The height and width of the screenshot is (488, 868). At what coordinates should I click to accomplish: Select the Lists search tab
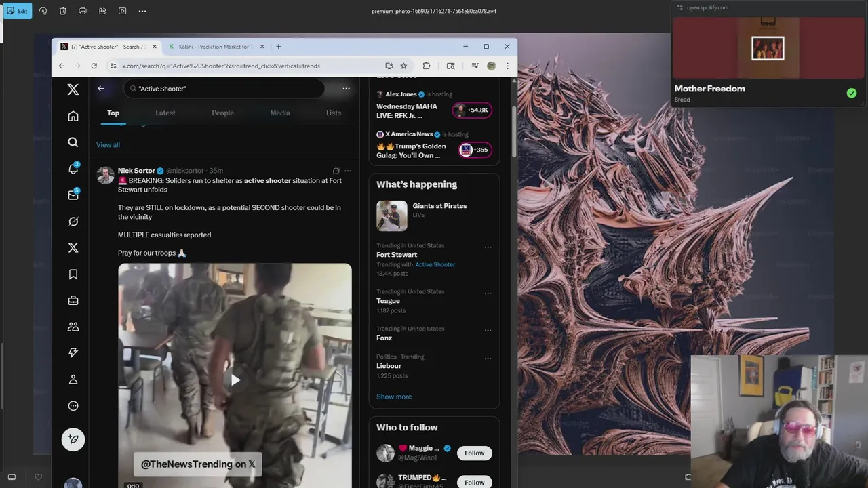pos(334,113)
